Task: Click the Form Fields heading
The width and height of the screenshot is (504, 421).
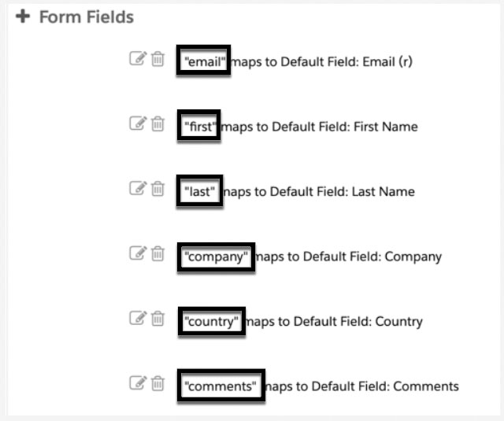Action: (86, 17)
